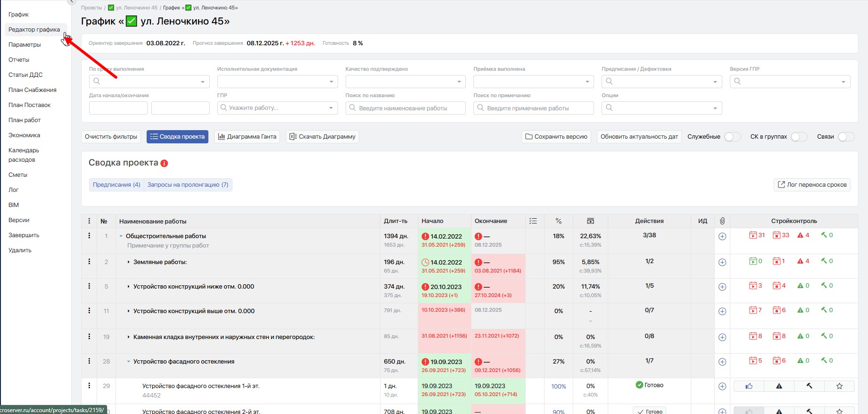Expand Устройство конструкций ниже отм. 0.000 group

tap(128, 287)
